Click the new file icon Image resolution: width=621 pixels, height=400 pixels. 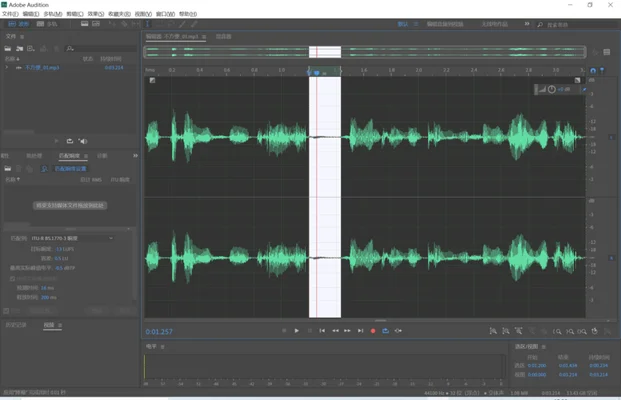(x=31, y=48)
